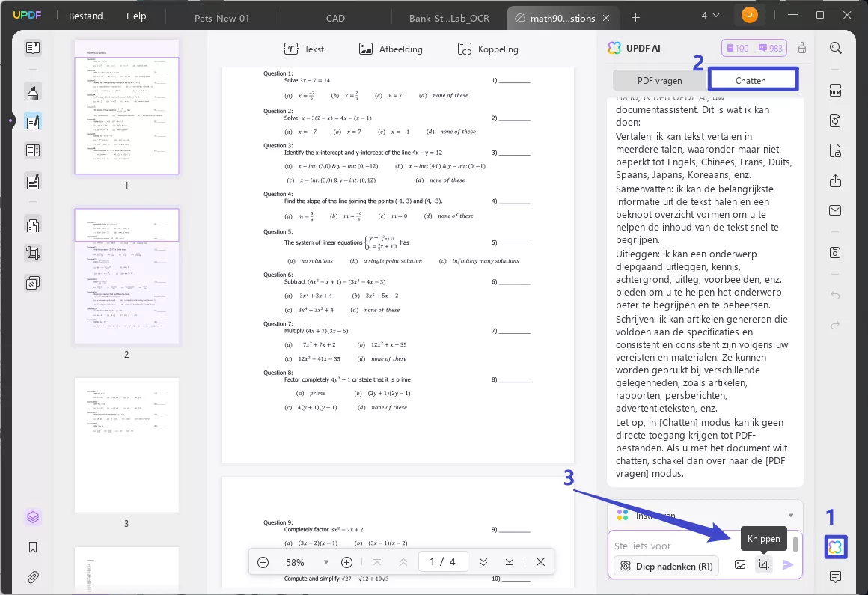The image size is (868, 595).
Task: Select the Knippen screenshot tool in chat input
Action: click(x=763, y=565)
